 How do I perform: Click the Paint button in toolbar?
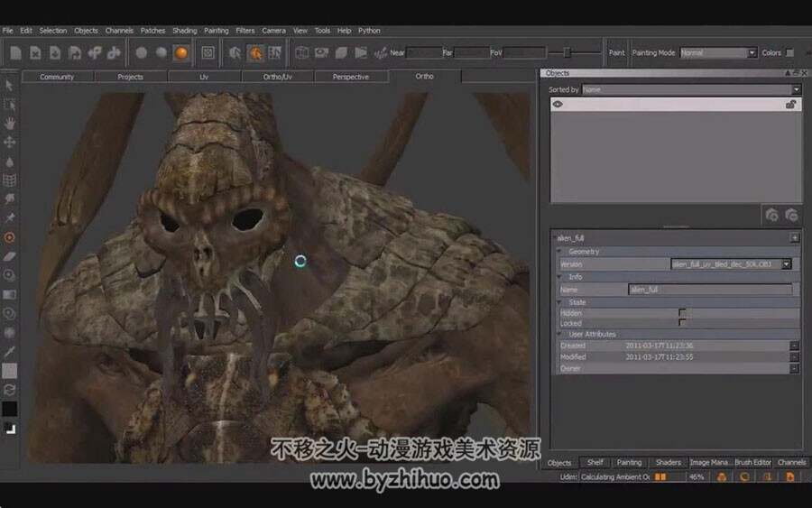click(616, 53)
